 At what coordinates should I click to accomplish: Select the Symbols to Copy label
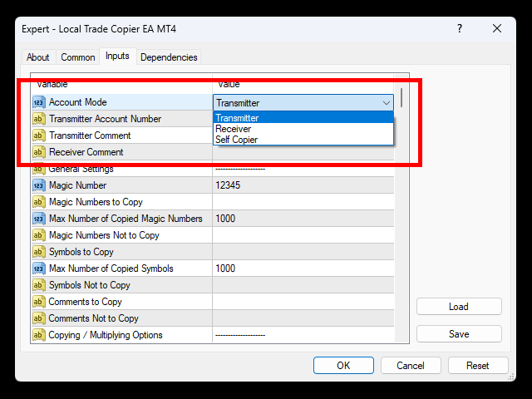point(81,252)
